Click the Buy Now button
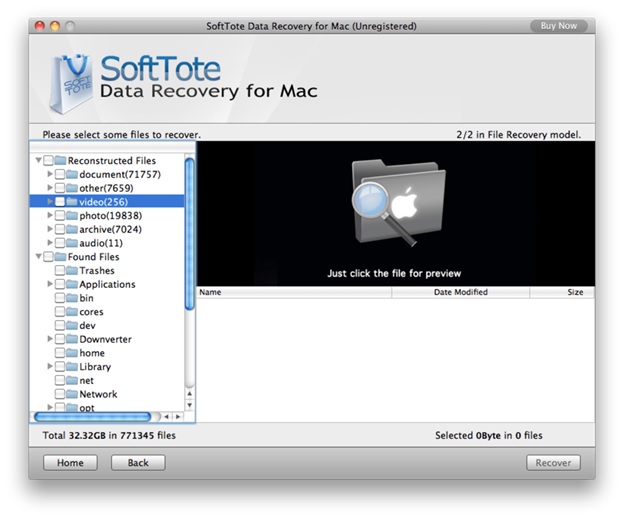Image resolution: width=624 pixels, height=519 pixels. tap(559, 26)
